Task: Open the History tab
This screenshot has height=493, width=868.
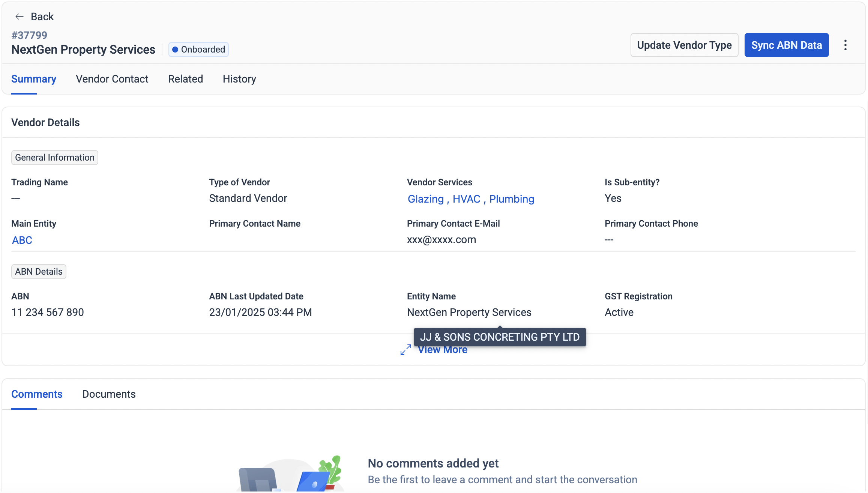Action: [x=239, y=79]
